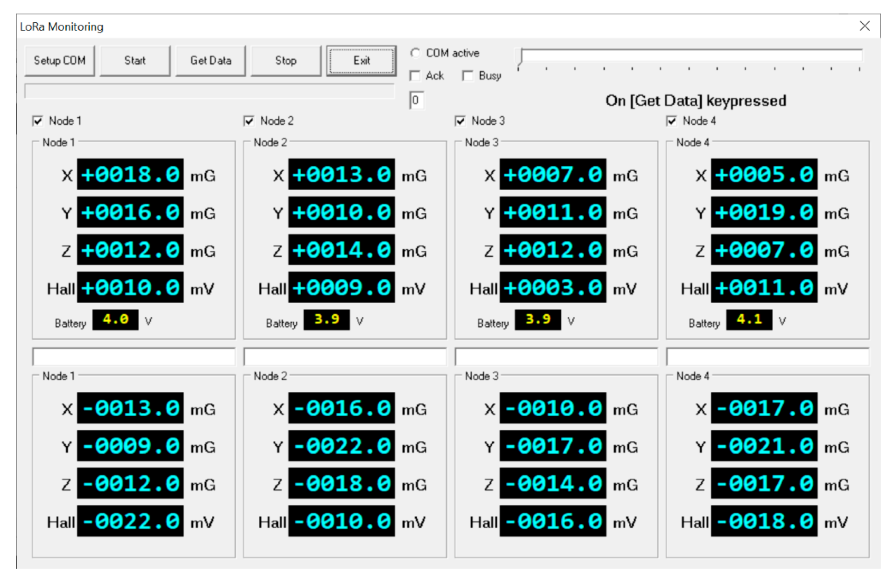Uncheck the Node 3 checkbox

(460, 121)
